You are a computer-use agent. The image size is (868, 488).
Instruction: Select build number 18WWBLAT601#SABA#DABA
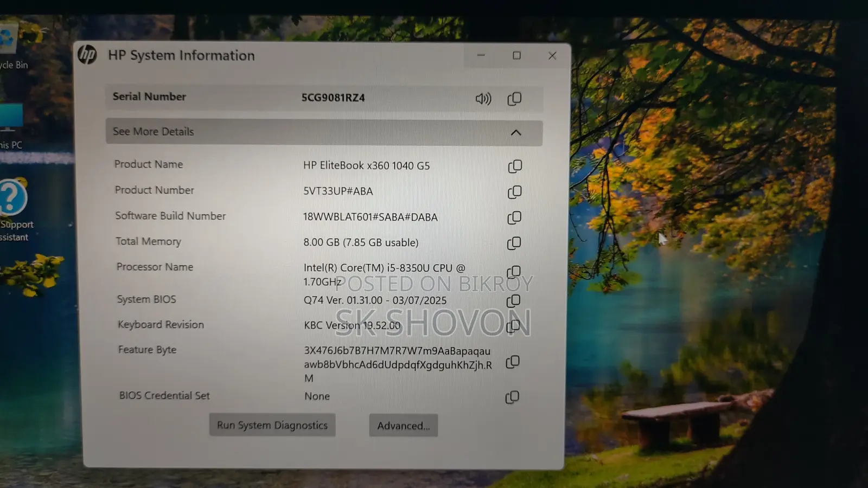(370, 217)
